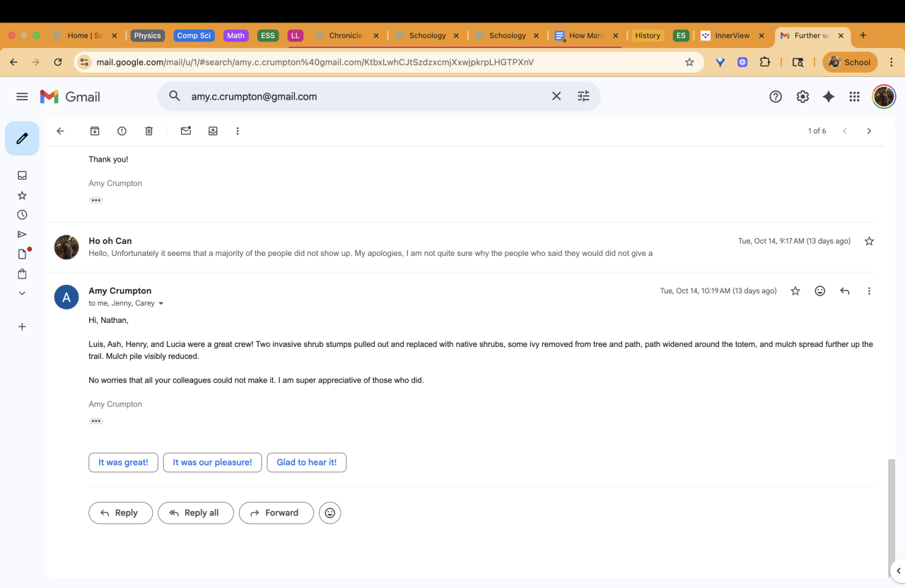Switch to the InnerView tab
Image resolution: width=905 pixels, height=588 pixels.
[732, 35]
